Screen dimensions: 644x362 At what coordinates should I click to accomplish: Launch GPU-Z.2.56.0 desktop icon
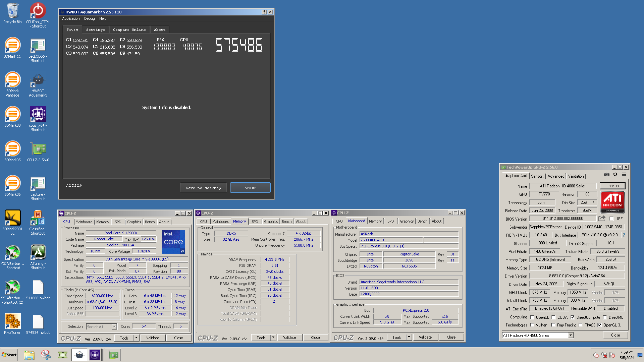[38, 152]
